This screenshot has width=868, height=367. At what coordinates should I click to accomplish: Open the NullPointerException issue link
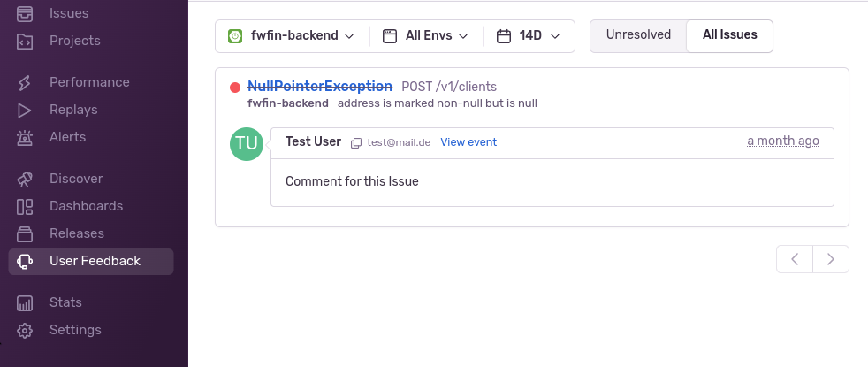tap(320, 87)
